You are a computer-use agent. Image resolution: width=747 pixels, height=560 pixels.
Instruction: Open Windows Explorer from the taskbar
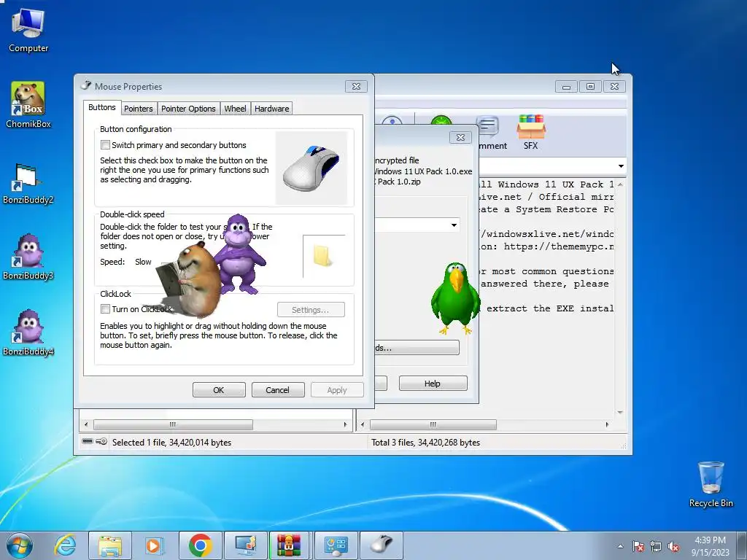110,545
